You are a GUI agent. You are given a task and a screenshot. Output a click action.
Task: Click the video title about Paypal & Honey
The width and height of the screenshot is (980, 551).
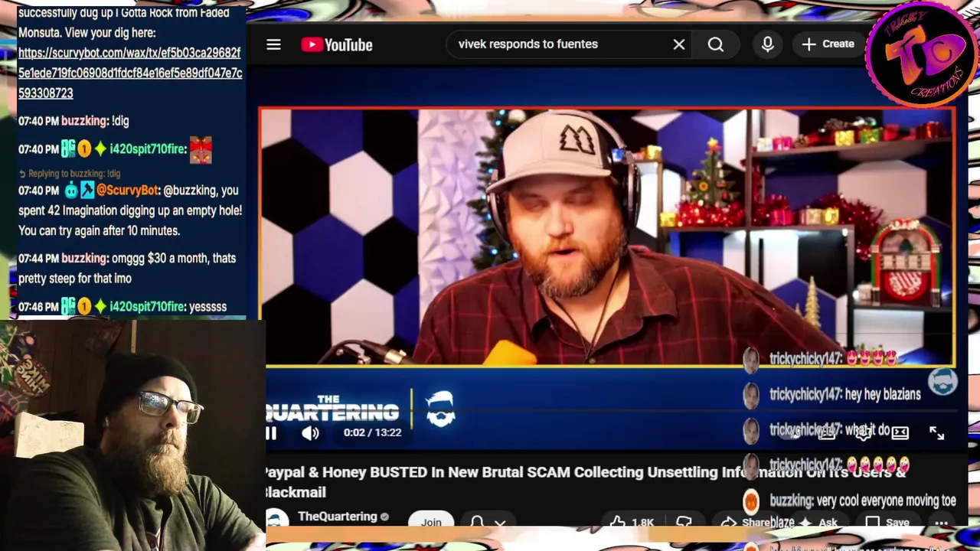[x=586, y=482]
